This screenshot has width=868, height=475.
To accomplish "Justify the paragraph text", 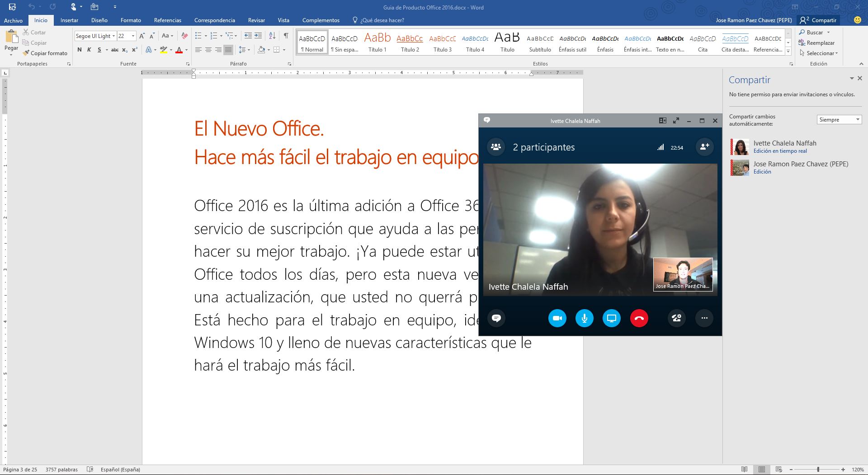I will pos(228,50).
